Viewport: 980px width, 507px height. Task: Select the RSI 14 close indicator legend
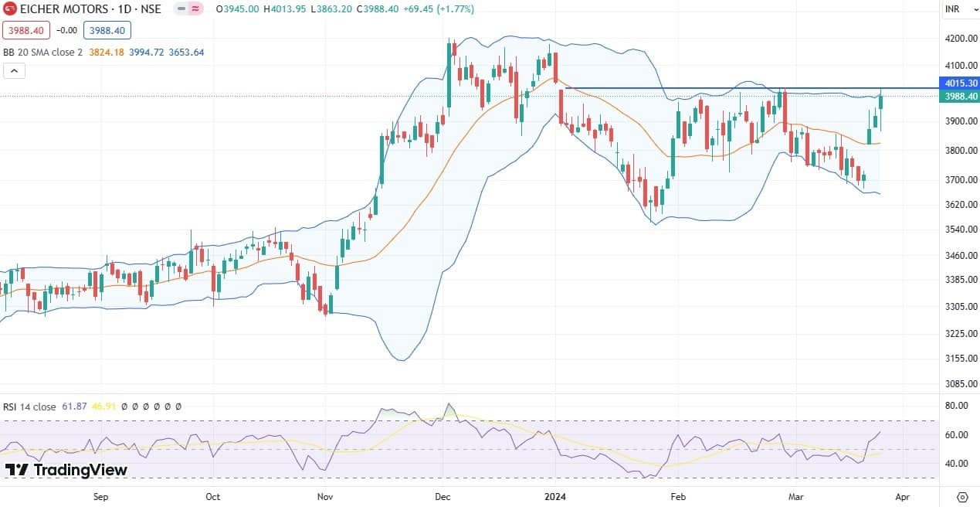[29, 407]
